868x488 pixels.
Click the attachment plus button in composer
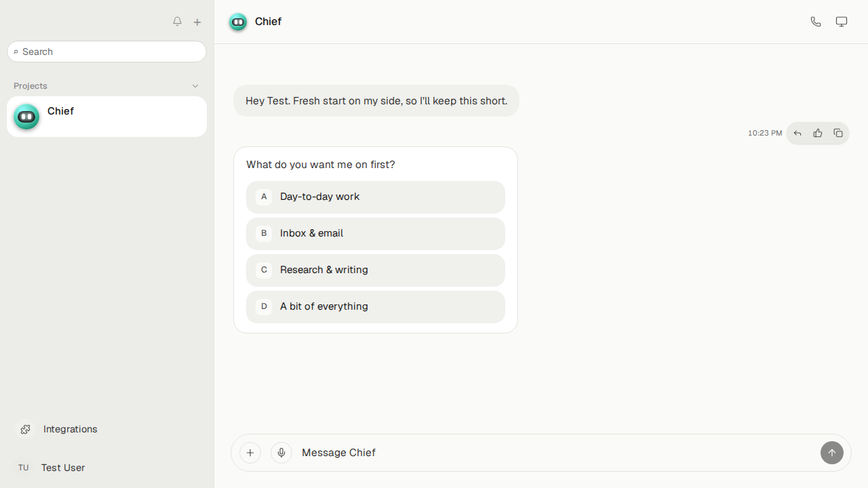click(x=250, y=453)
